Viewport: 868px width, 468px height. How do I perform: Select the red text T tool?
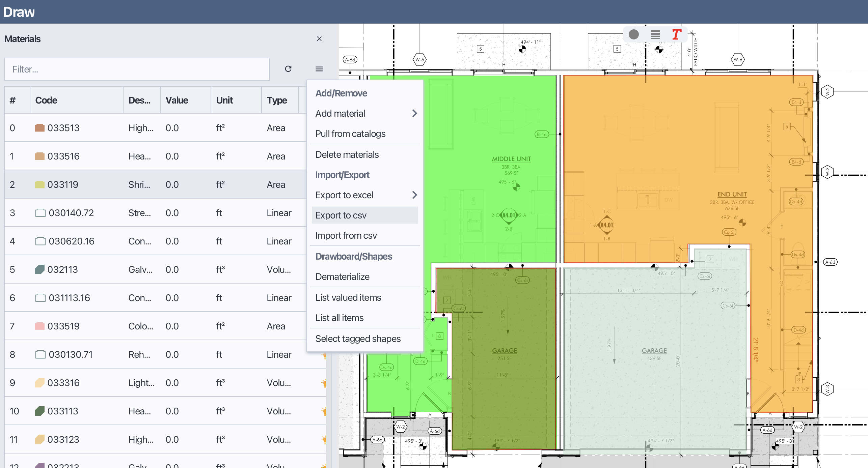point(676,34)
